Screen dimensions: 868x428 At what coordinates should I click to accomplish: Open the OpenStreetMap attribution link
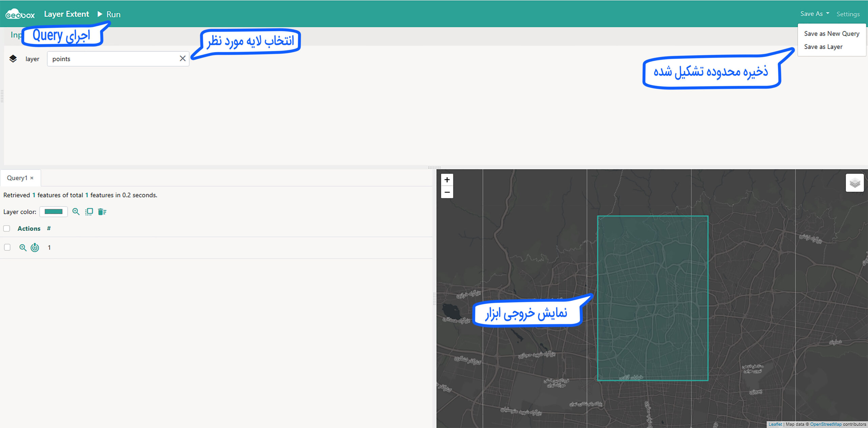pos(825,424)
